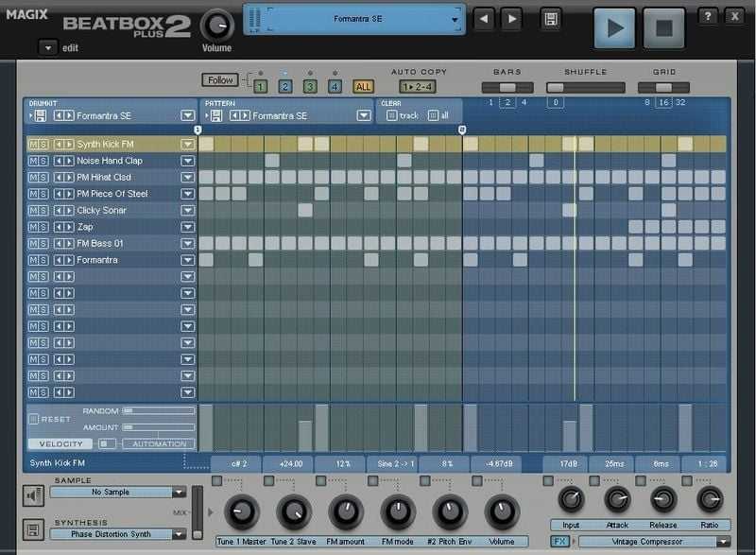Adjust the Bars slider

pos(507,87)
